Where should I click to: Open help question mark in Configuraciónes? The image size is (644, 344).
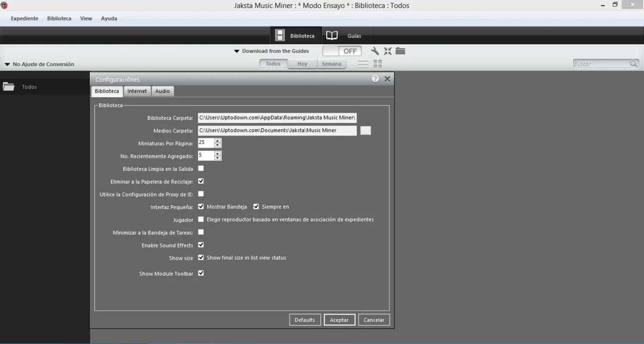coord(375,79)
